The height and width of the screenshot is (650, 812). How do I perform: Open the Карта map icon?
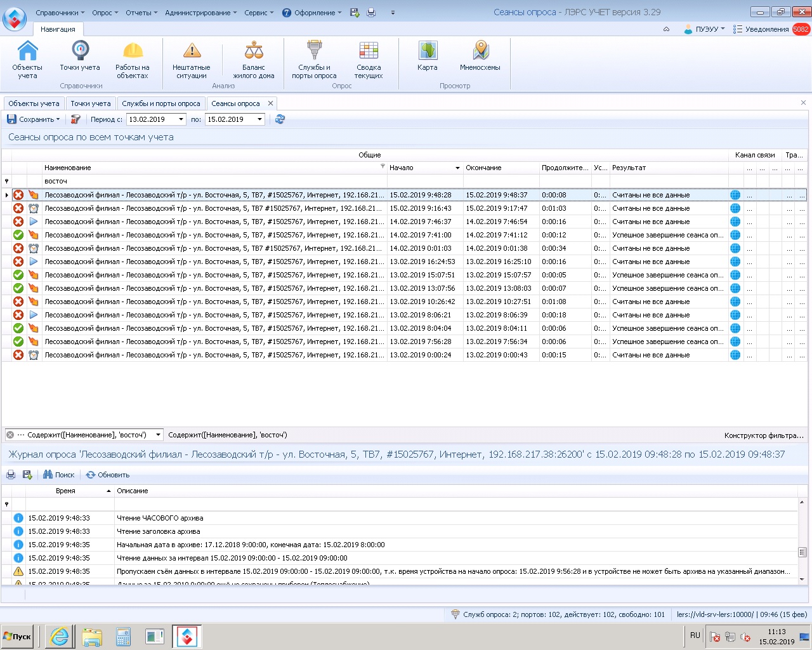coord(428,56)
